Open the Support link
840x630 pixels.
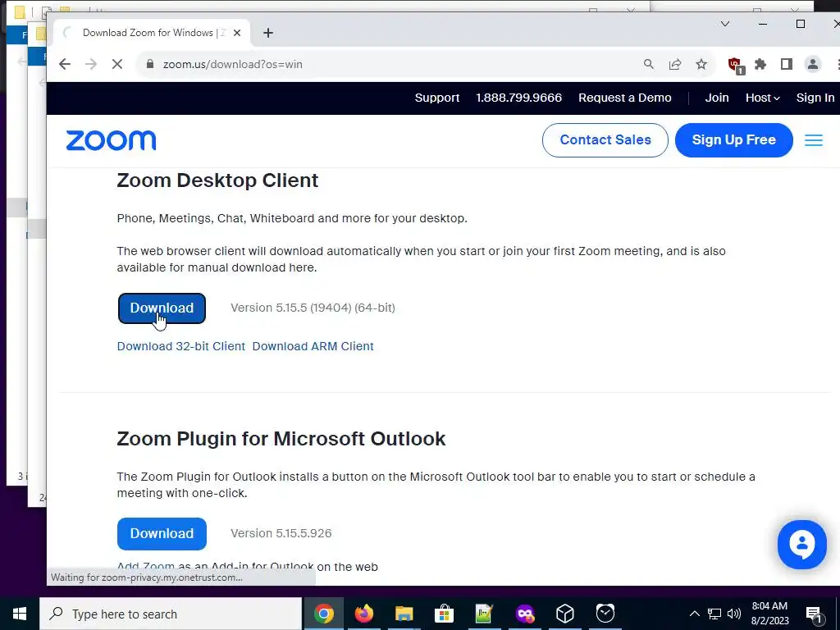pyautogui.click(x=437, y=98)
